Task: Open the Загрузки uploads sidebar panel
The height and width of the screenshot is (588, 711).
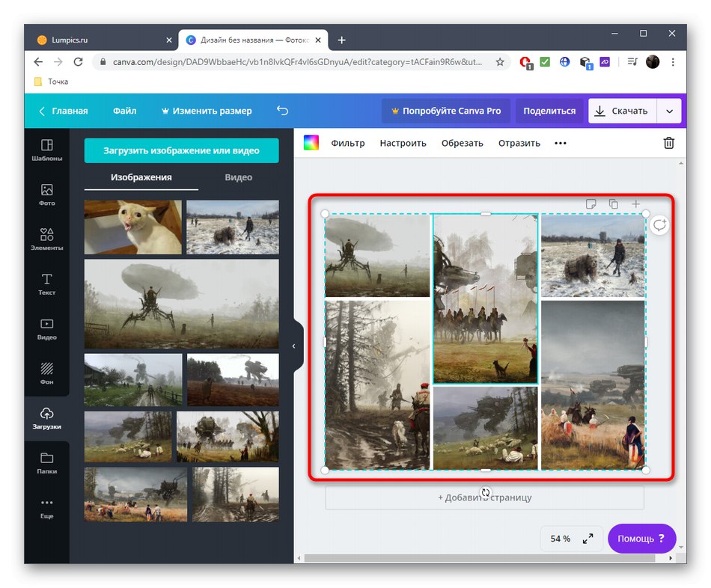Action: [46, 418]
